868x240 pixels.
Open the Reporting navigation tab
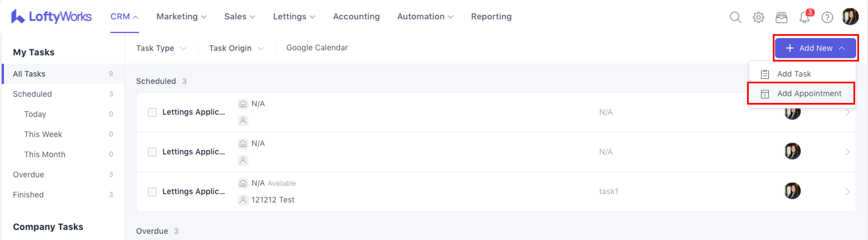click(x=491, y=17)
